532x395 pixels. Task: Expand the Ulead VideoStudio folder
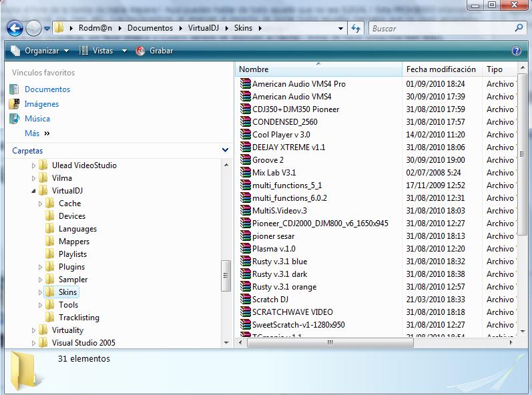click(x=33, y=165)
